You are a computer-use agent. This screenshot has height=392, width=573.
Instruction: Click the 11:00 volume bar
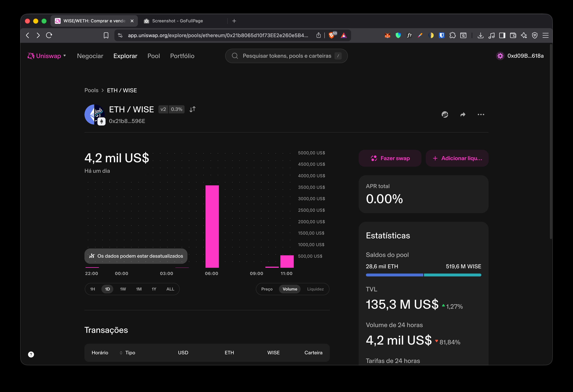tap(287, 261)
